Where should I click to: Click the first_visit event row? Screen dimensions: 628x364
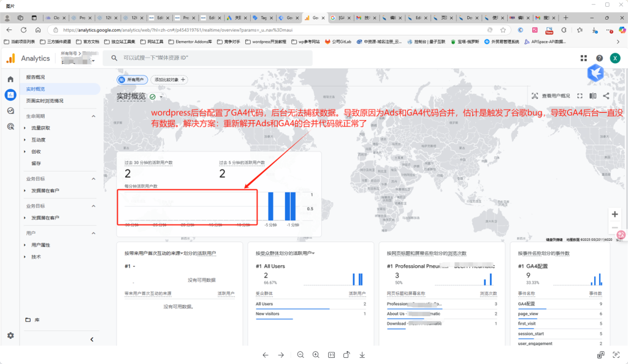coord(560,324)
